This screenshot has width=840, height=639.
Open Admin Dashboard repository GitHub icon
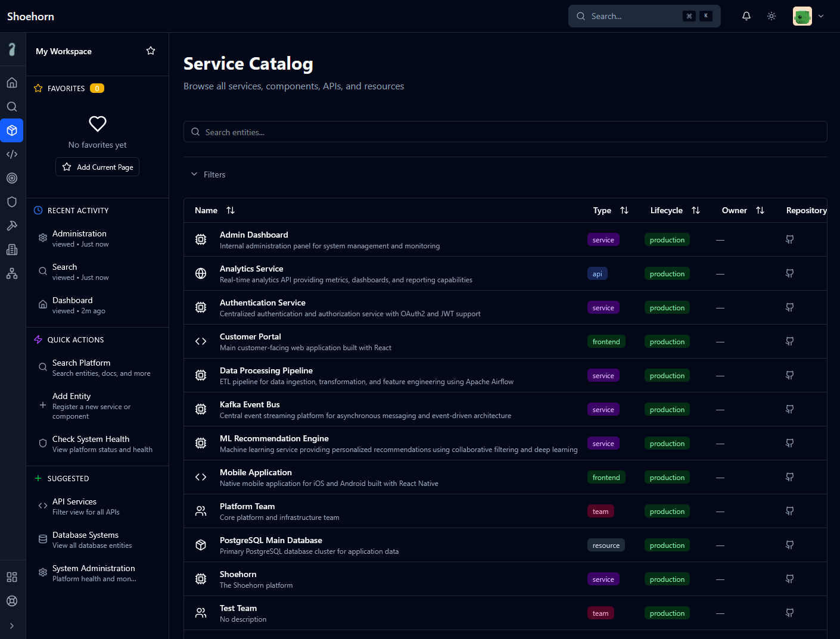pos(789,239)
